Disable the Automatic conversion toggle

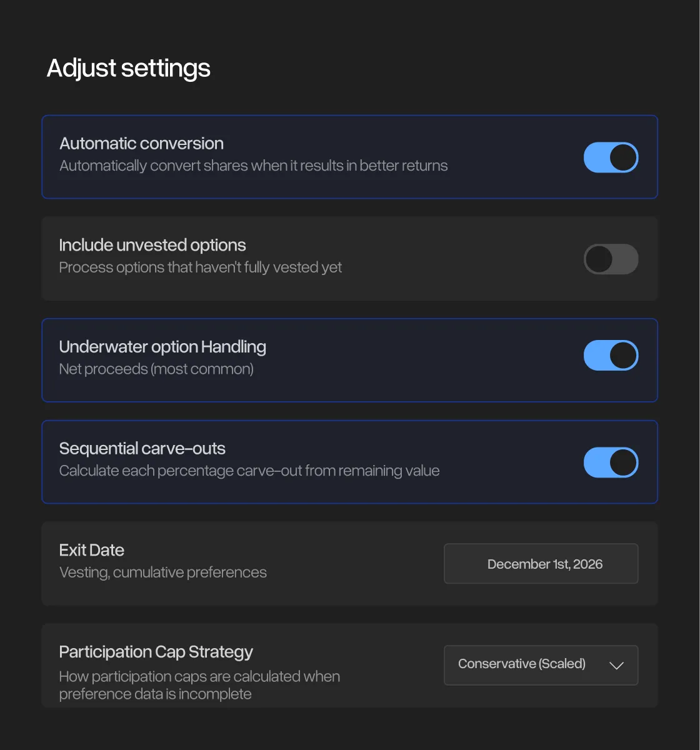[611, 157]
